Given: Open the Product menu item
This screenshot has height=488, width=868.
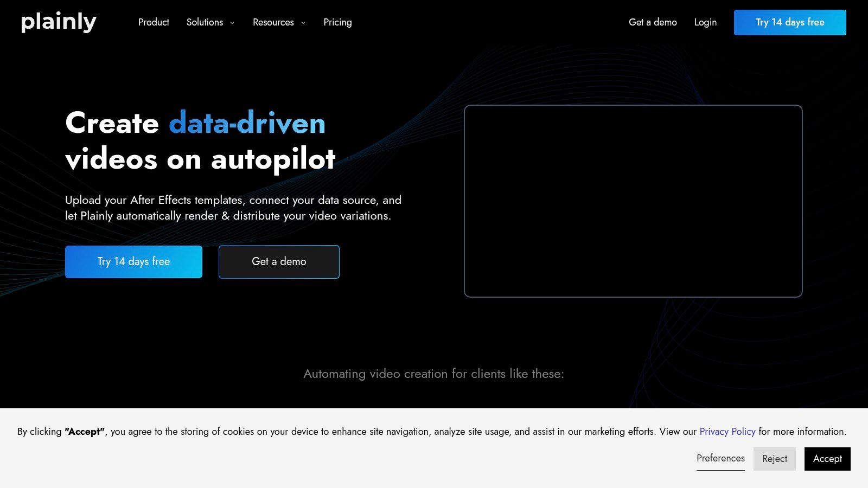Looking at the screenshot, I should (x=154, y=22).
